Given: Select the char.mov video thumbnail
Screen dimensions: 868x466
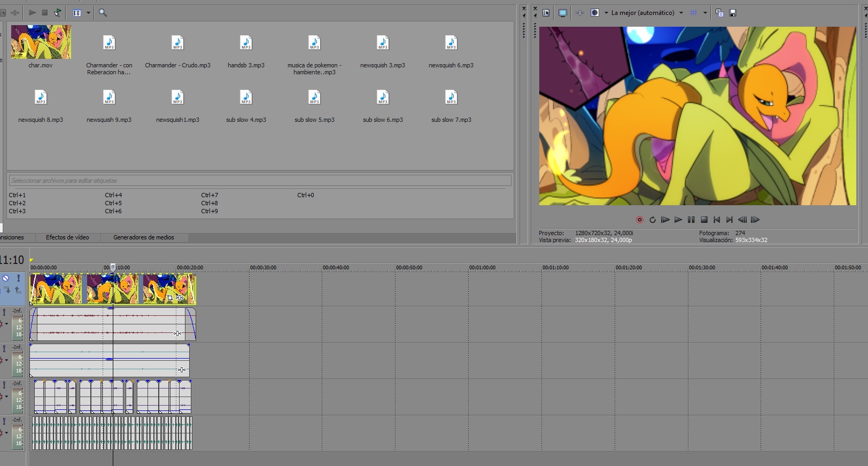Looking at the screenshot, I should pos(41,42).
